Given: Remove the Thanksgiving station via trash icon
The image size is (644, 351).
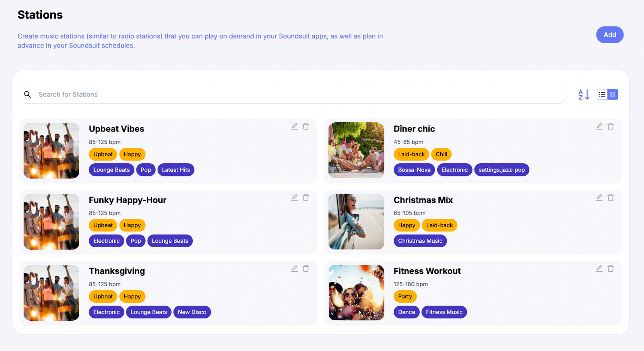Looking at the screenshot, I should 306,268.
